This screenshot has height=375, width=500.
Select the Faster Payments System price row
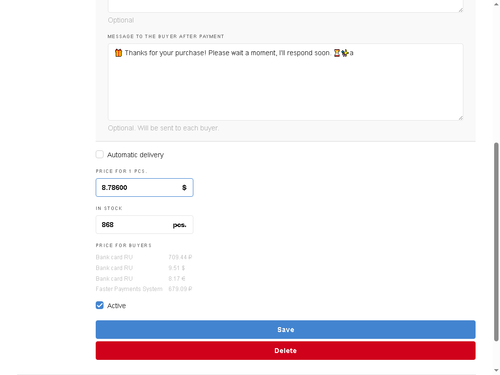(x=144, y=289)
